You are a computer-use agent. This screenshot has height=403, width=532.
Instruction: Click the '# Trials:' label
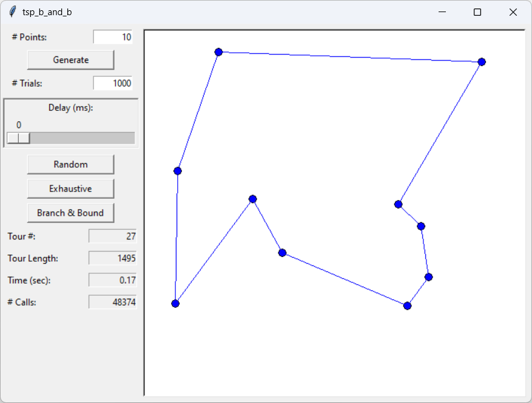pyautogui.click(x=27, y=84)
